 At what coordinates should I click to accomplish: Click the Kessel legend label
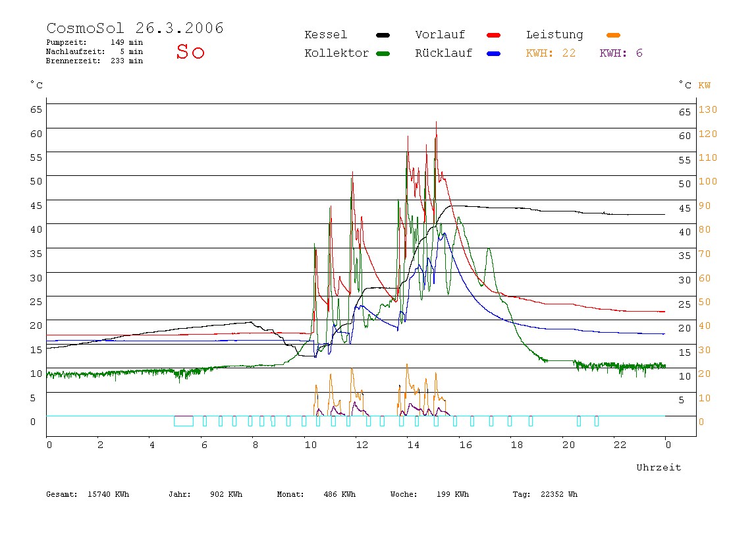tap(325, 35)
